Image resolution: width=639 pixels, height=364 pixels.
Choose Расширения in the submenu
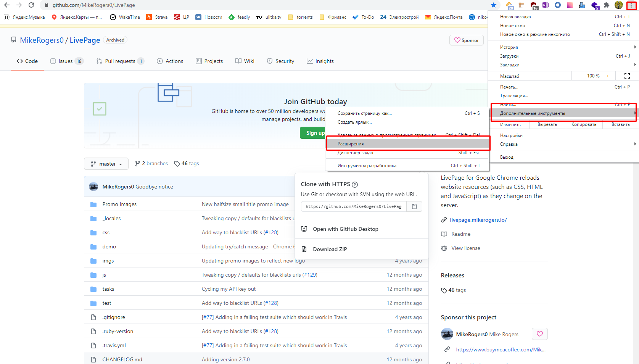click(x=407, y=144)
